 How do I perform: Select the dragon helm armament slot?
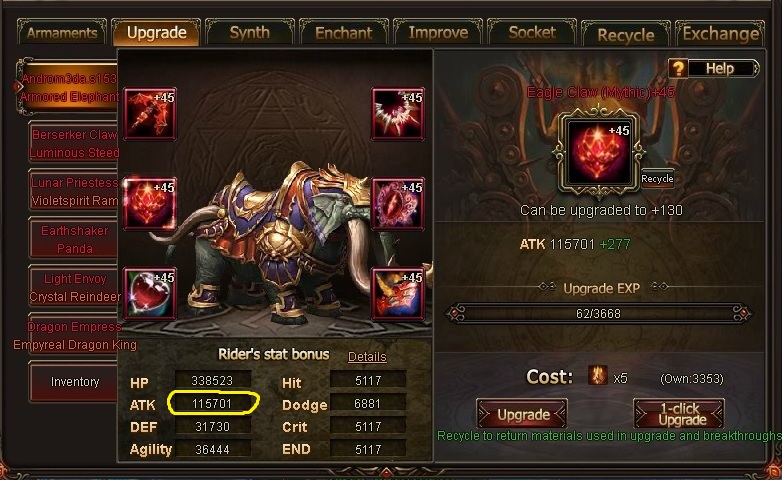click(x=397, y=293)
